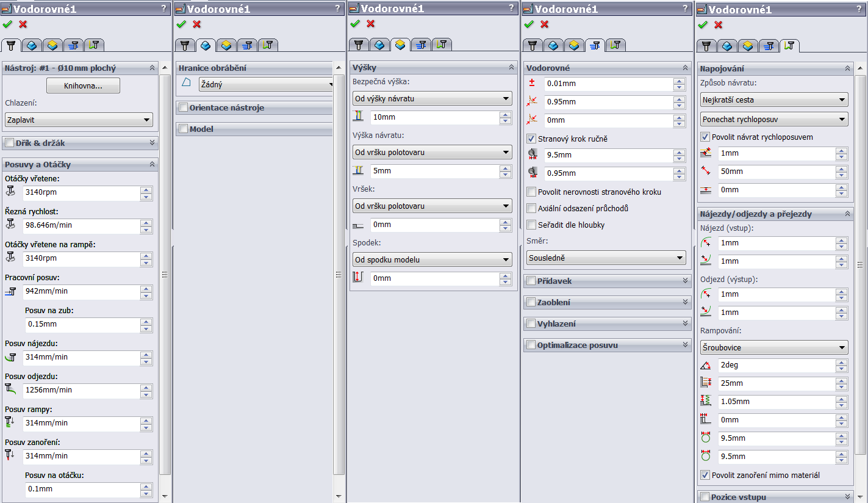Open Hranice obrábění Žádný dropdown
This screenshot has height=503, width=868.
(x=267, y=85)
